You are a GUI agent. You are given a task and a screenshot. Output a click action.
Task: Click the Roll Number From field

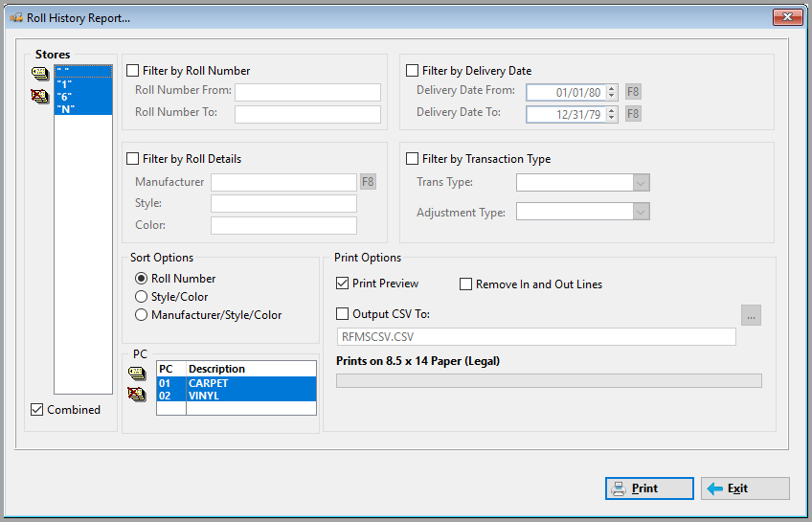point(307,92)
